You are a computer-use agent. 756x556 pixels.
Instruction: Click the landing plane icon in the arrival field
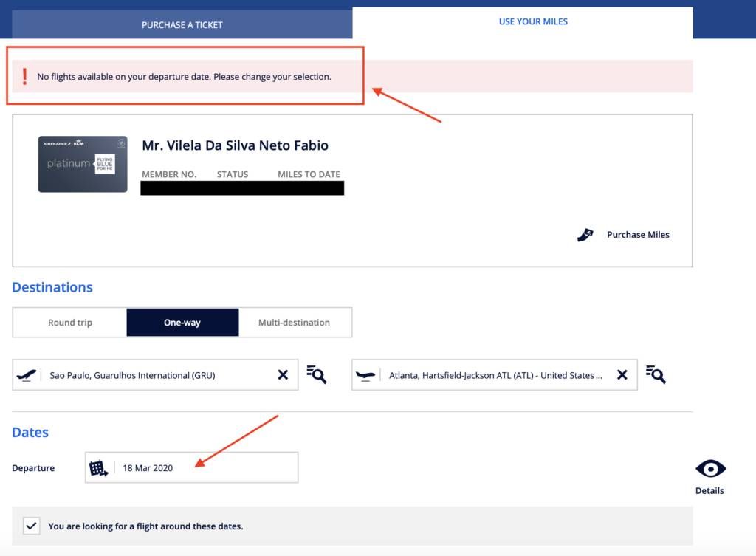click(x=365, y=375)
